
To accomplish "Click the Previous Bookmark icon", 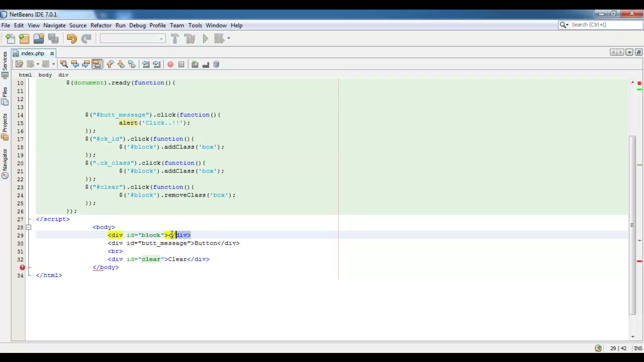I will [x=110, y=64].
